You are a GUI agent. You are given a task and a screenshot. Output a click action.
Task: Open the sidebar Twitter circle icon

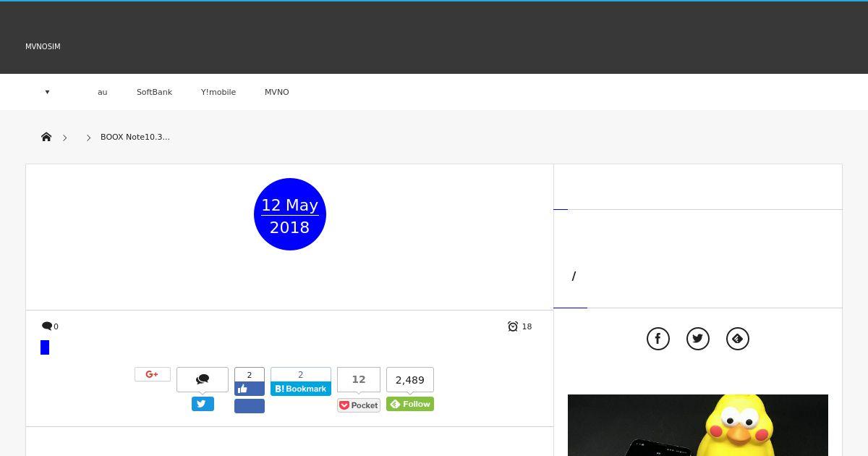coord(698,339)
